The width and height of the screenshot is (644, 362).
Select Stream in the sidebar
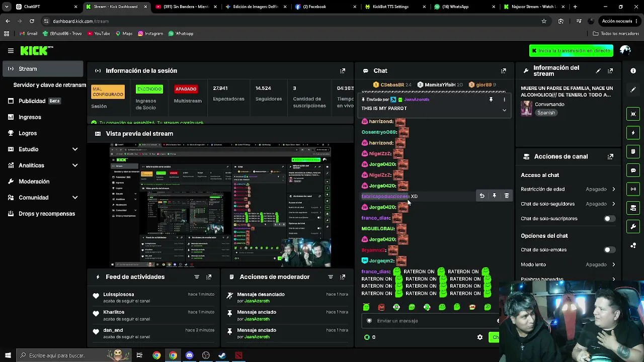[x=43, y=69]
